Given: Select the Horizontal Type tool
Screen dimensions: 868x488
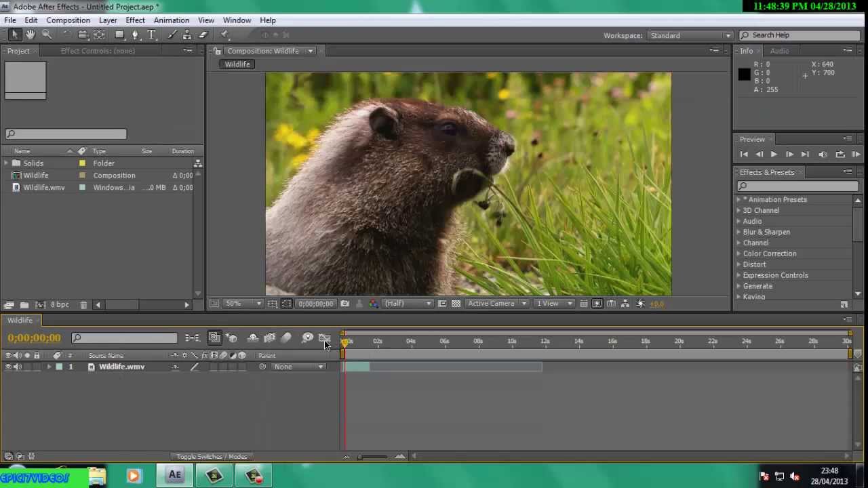Looking at the screenshot, I should coord(152,35).
